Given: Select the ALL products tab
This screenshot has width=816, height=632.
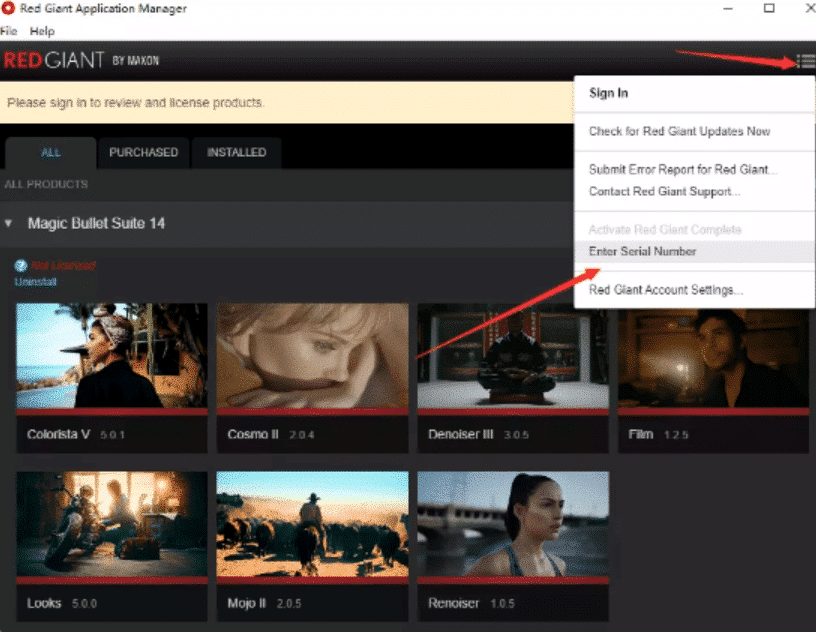Looking at the screenshot, I should point(50,153).
